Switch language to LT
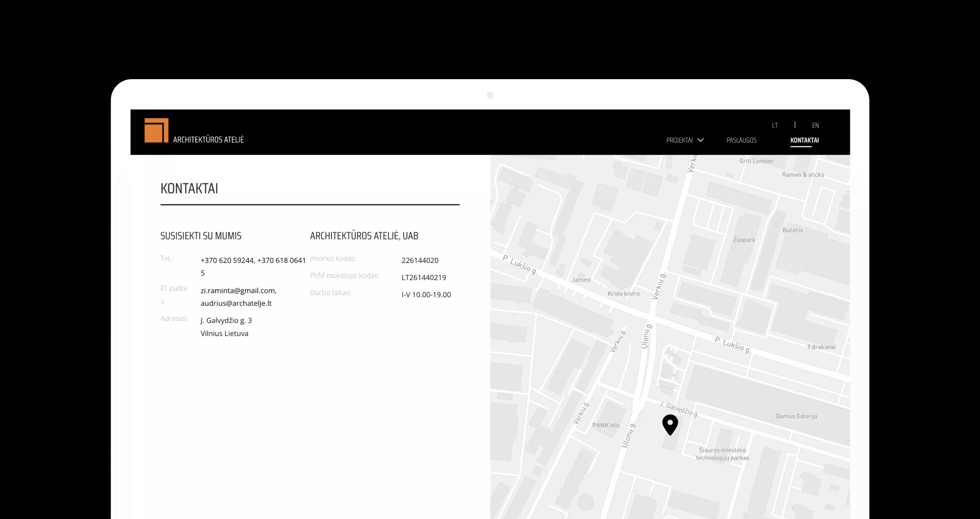 click(x=775, y=125)
